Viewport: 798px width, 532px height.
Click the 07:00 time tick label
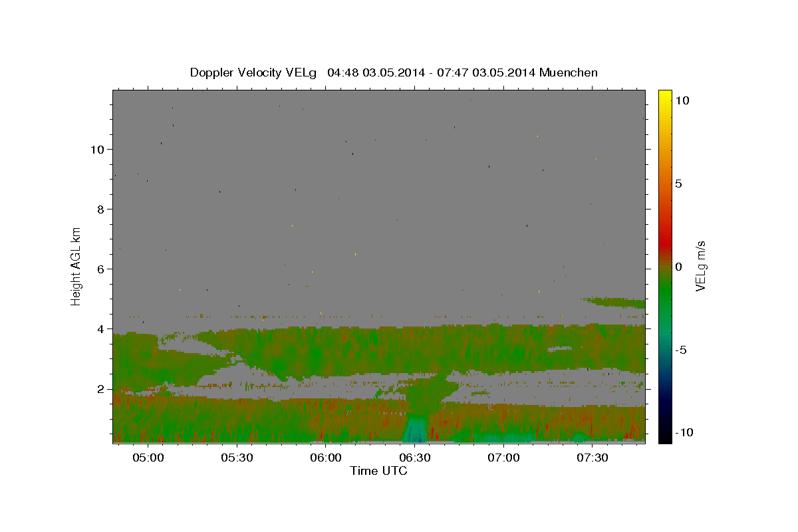pos(503,458)
